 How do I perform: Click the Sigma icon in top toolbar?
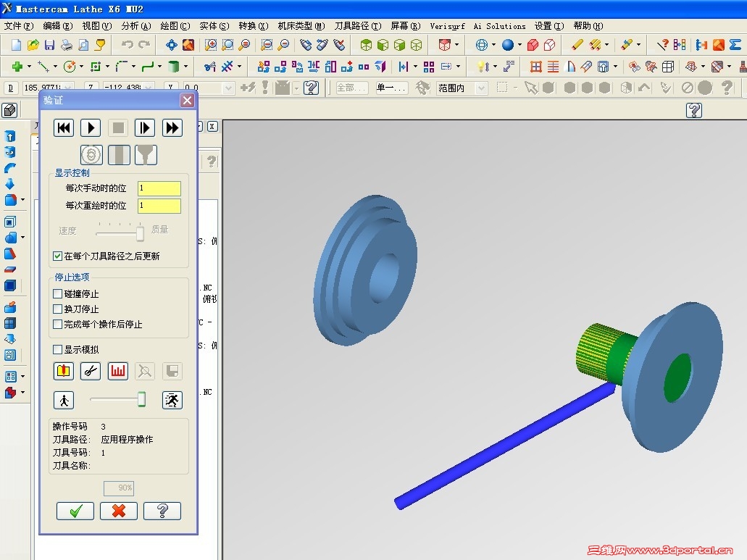coord(735,45)
